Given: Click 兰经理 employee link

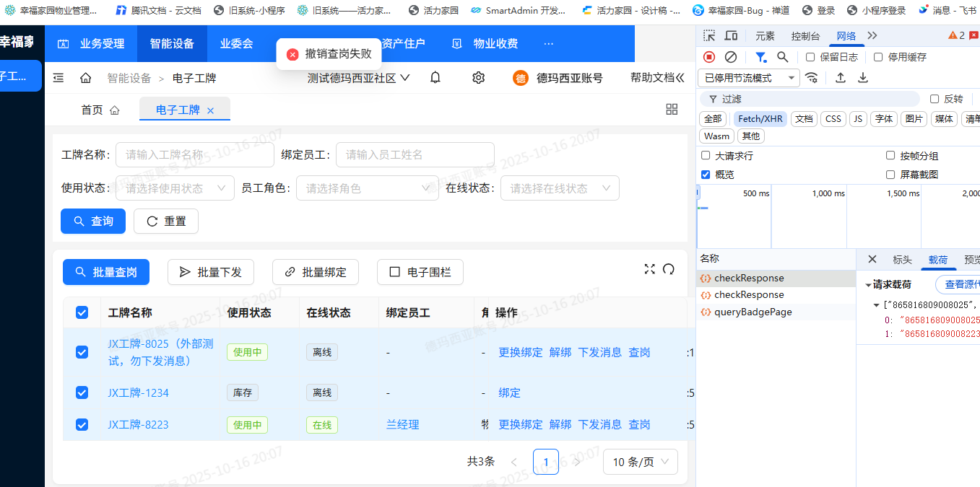Looking at the screenshot, I should click(402, 425).
